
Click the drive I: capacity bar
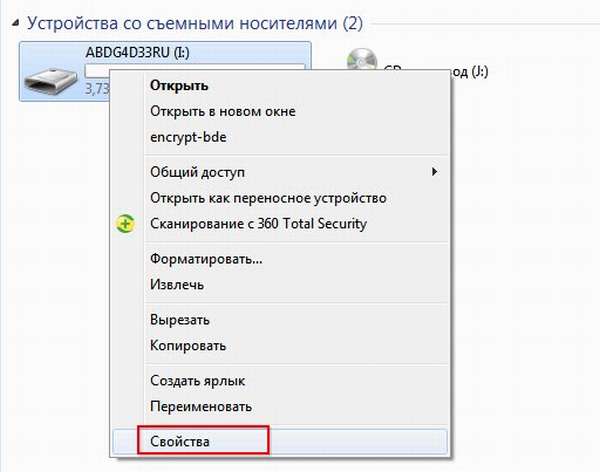tap(100, 71)
